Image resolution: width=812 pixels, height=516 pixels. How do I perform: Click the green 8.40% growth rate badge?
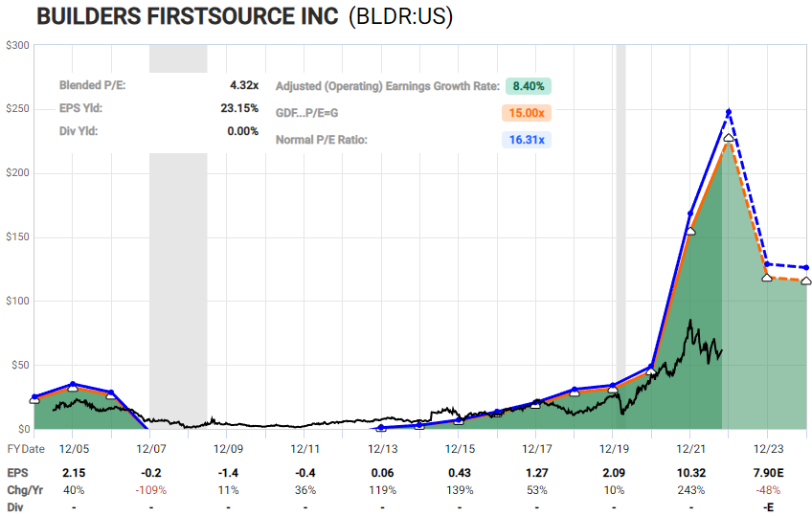(529, 86)
